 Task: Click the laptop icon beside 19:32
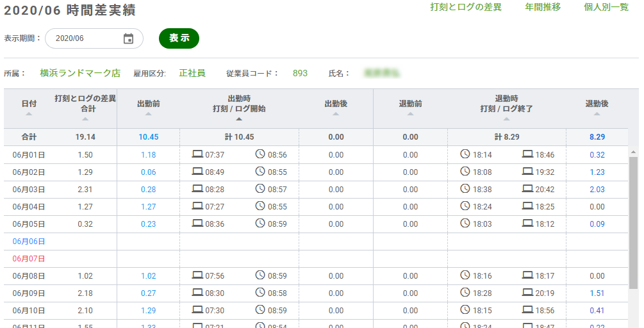528,172
